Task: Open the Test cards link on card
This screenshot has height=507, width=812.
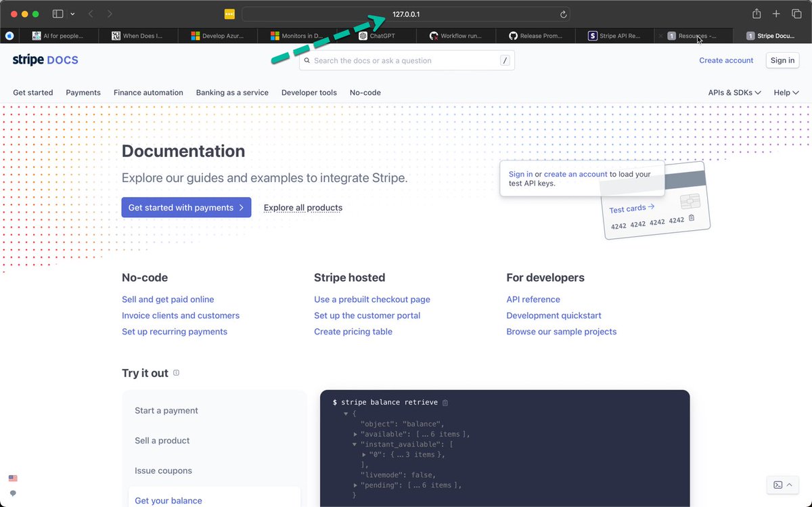Action: pyautogui.click(x=632, y=208)
